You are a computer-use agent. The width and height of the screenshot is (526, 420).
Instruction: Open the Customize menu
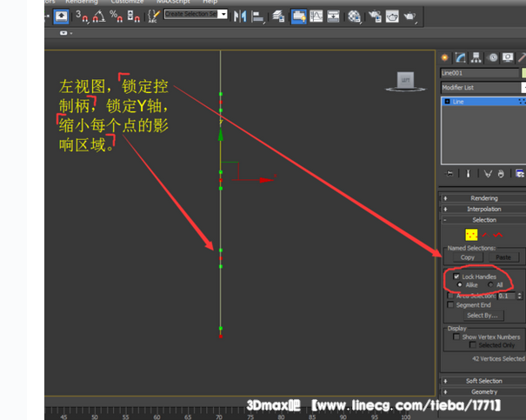click(x=127, y=3)
